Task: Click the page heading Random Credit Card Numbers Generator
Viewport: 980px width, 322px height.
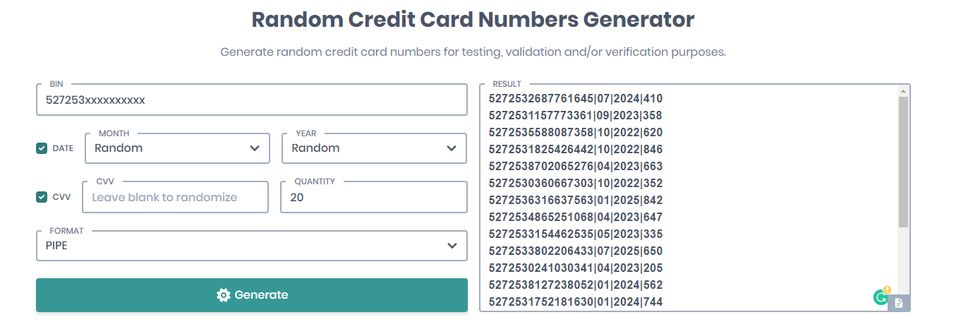Action: [473, 20]
